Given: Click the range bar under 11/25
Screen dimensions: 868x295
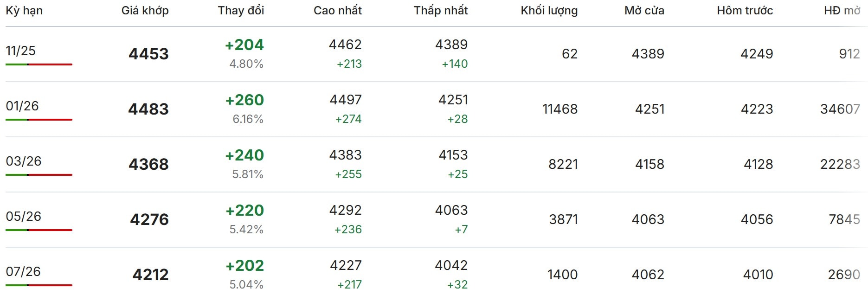Looking at the screenshot, I should [x=39, y=64].
